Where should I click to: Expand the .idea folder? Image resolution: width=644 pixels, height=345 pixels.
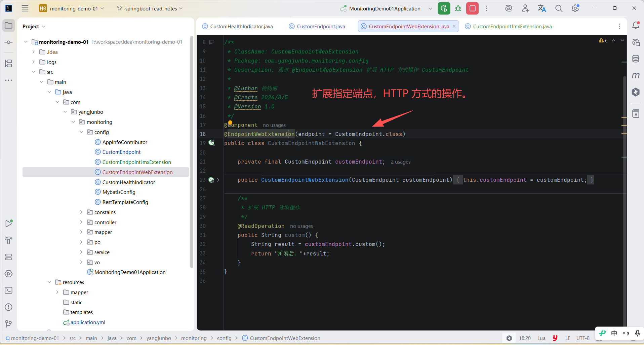pos(33,52)
